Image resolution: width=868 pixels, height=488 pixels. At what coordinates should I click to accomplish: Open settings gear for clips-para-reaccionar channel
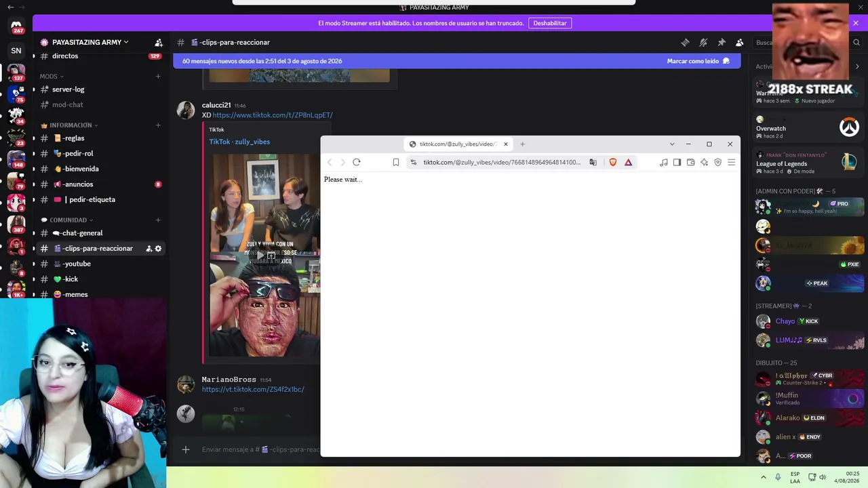pyautogui.click(x=159, y=249)
